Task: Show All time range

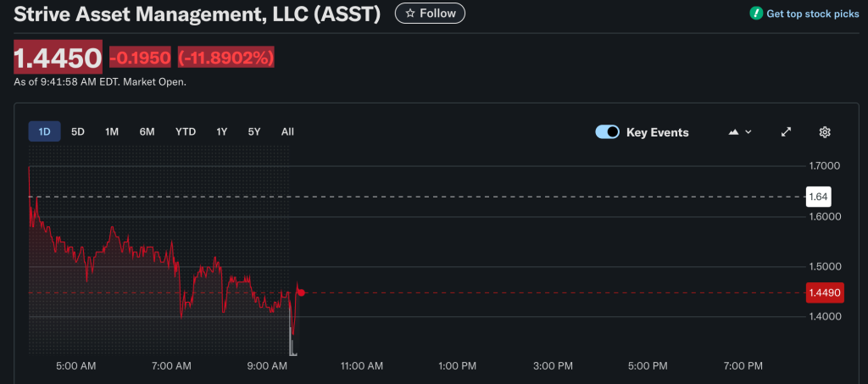Action: click(287, 131)
